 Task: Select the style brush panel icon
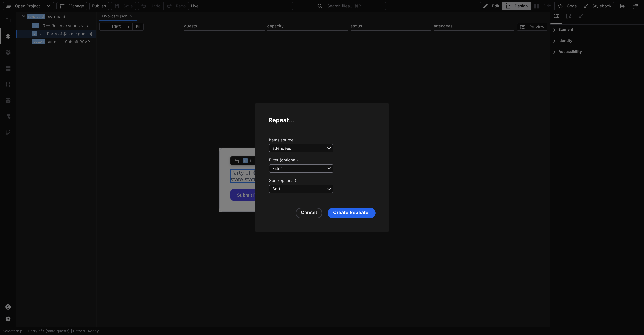pos(580,16)
